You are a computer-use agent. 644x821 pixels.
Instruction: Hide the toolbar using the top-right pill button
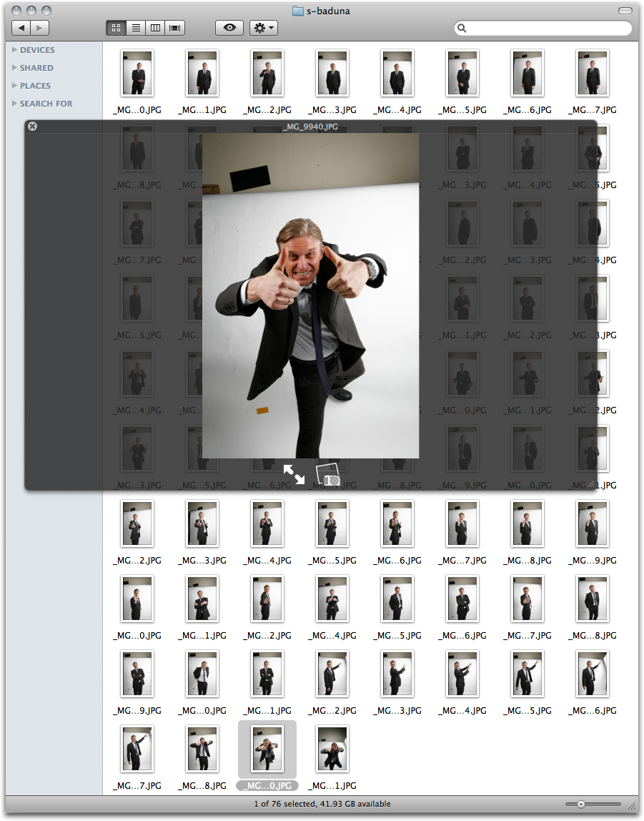[x=625, y=11]
